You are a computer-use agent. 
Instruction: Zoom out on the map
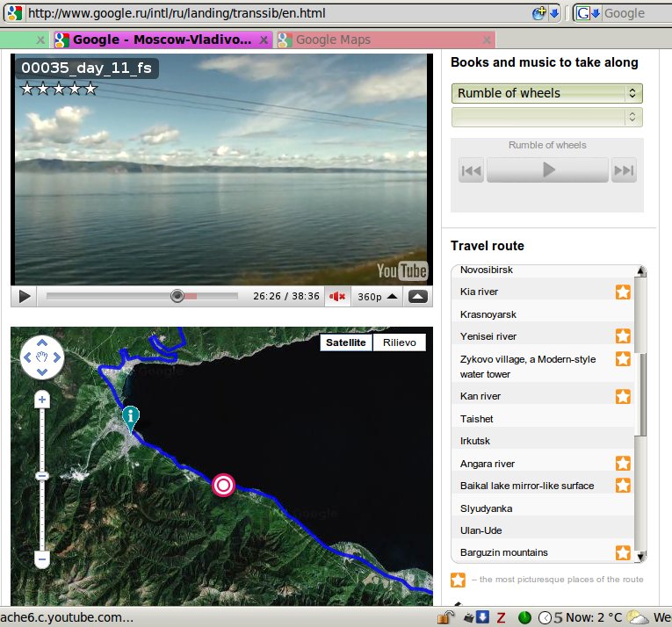click(x=42, y=559)
